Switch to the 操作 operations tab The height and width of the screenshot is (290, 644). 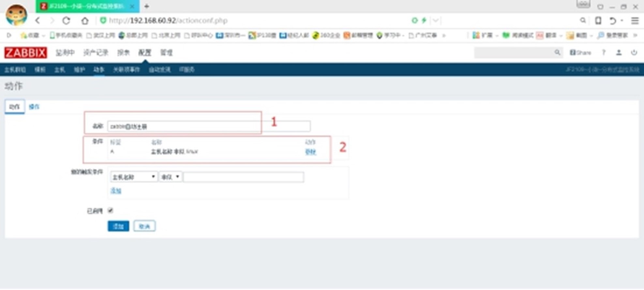click(34, 107)
